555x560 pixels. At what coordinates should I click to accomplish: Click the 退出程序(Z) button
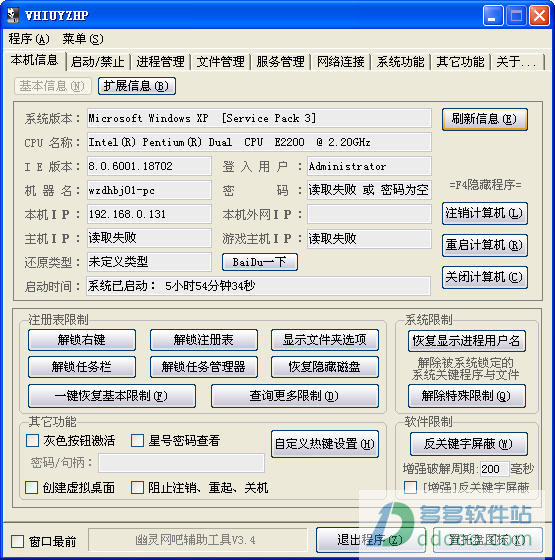[x=371, y=540]
